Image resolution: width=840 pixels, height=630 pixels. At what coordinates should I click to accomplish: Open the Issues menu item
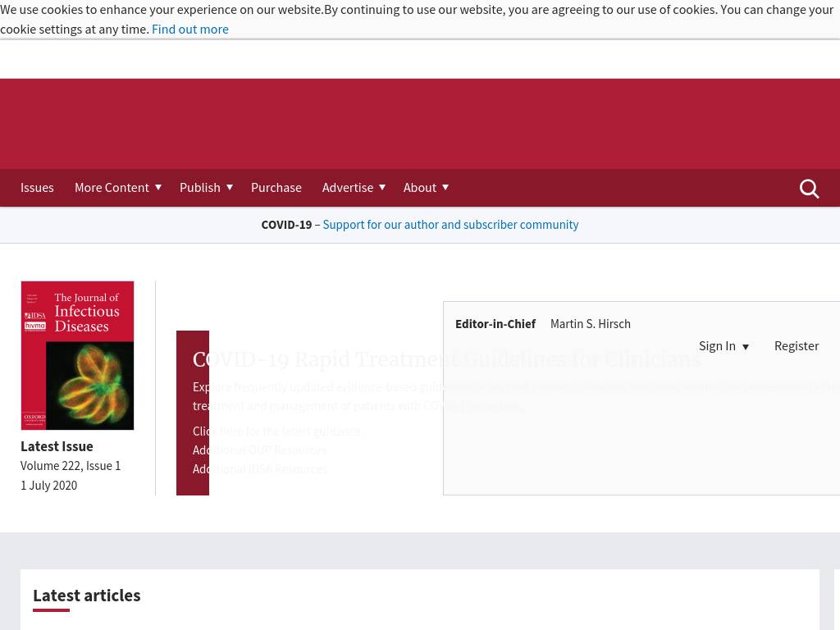[x=37, y=187]
